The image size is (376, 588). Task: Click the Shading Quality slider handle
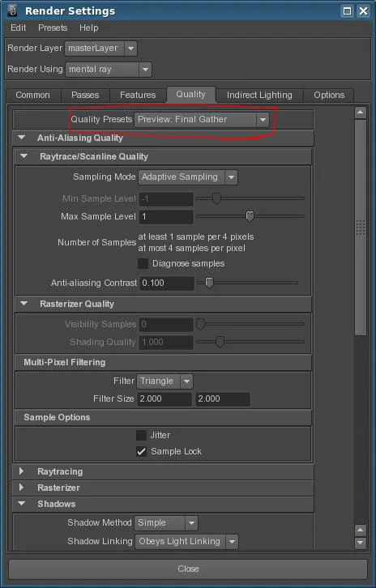[220, 342]
